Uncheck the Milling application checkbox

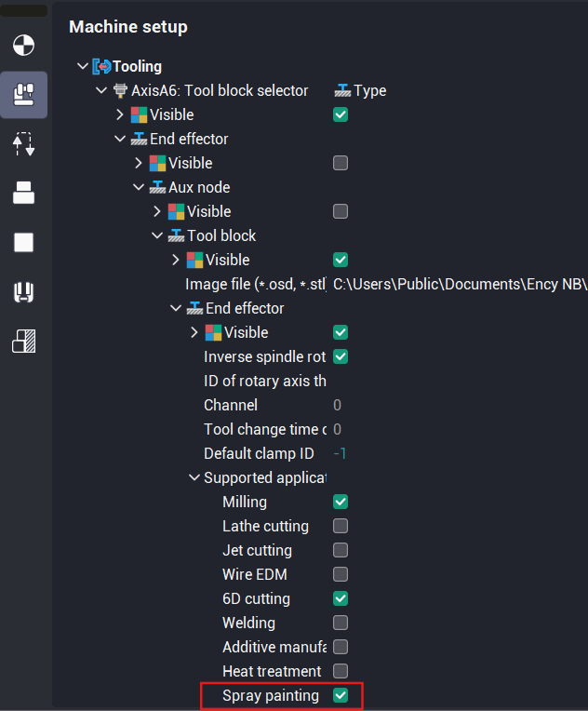pyautogui.click(x=341, y=503)
